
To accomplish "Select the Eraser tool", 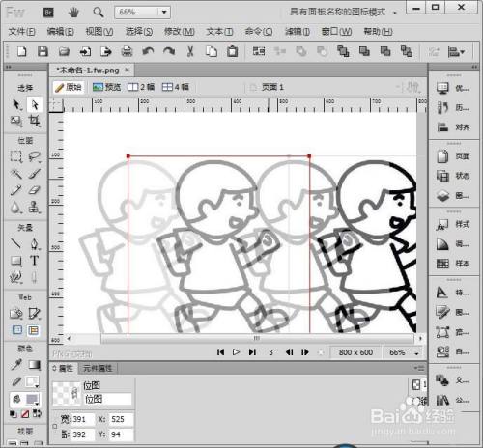I will pyautogui.click(x=34, y=190).
